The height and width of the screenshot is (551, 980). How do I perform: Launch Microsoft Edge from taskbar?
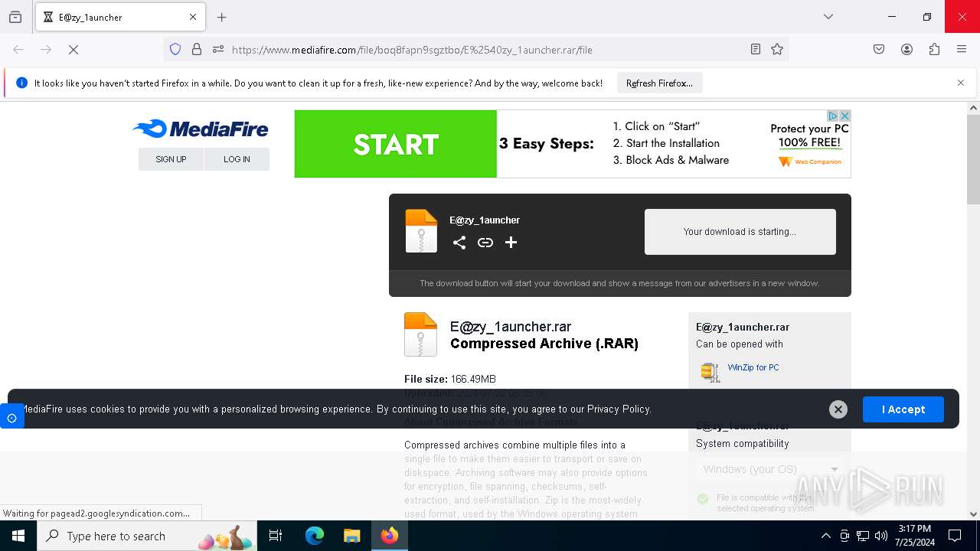[315, 536]
